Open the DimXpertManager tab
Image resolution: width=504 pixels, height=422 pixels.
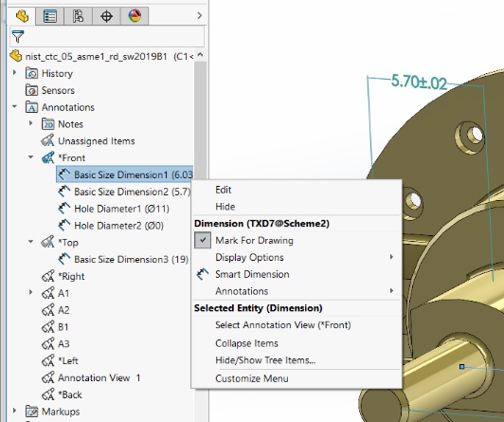[106, 16]
